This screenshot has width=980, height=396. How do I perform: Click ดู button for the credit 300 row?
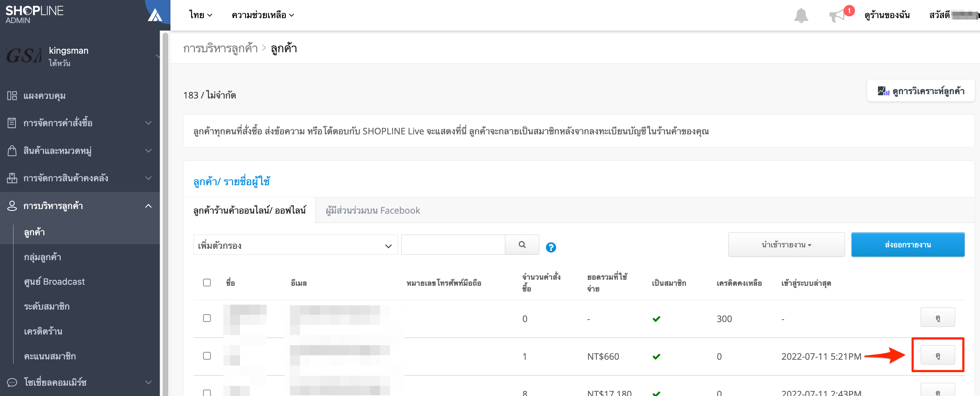click(937, 317)
